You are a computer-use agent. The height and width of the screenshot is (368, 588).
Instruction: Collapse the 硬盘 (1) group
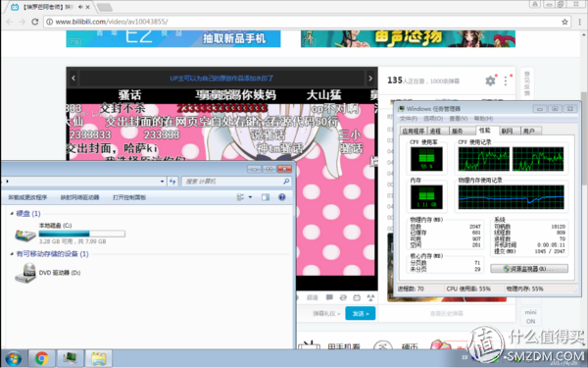tap(12, 213)
